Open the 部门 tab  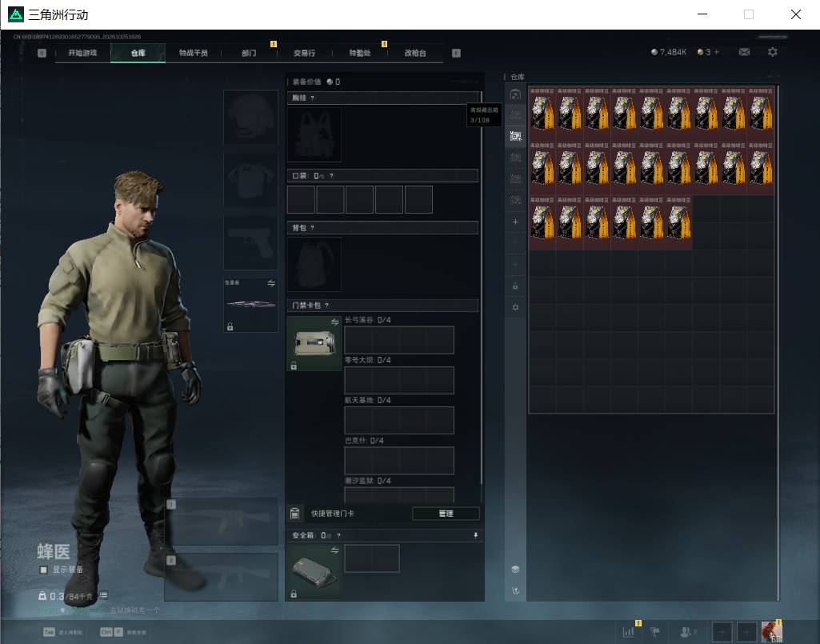click(249, 53)
